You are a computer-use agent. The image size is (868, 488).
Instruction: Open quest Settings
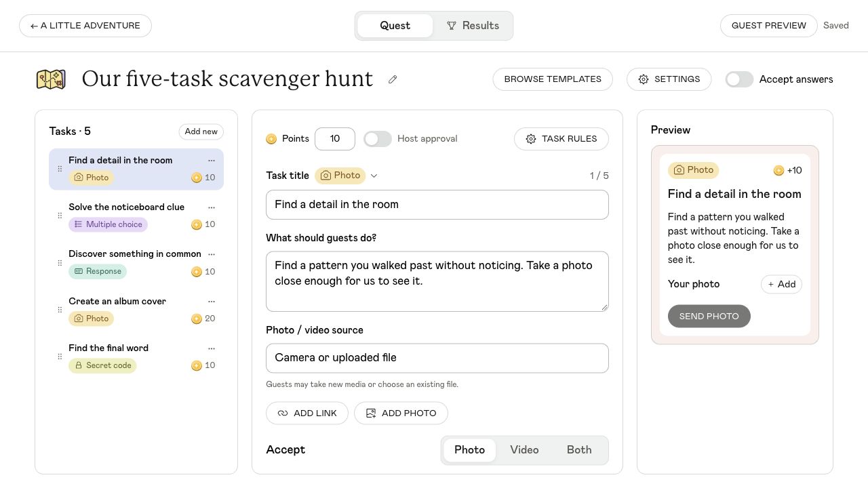(669, 79)
